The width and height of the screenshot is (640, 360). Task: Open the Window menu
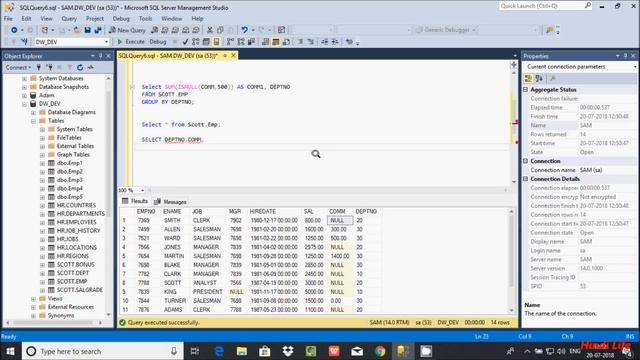pyautogui.click(x=172, y=18)
